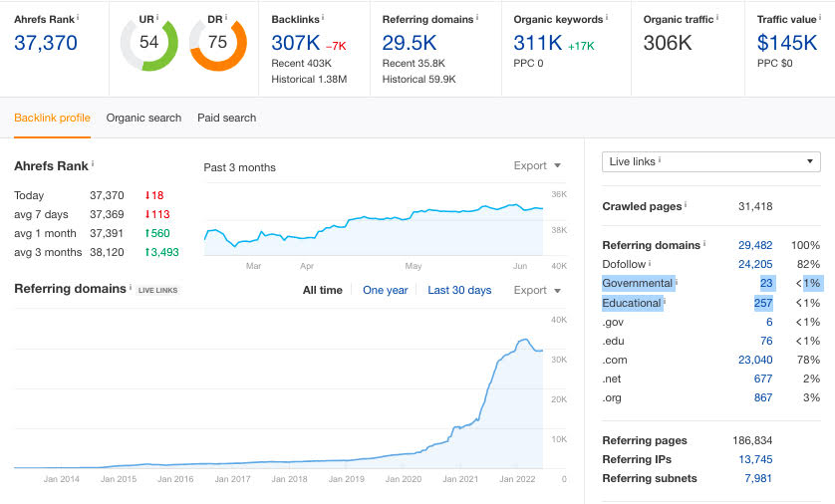This screenshot has width=835, height=504.
Task: Click the UR 54 gauge
Action: (149, 43)
